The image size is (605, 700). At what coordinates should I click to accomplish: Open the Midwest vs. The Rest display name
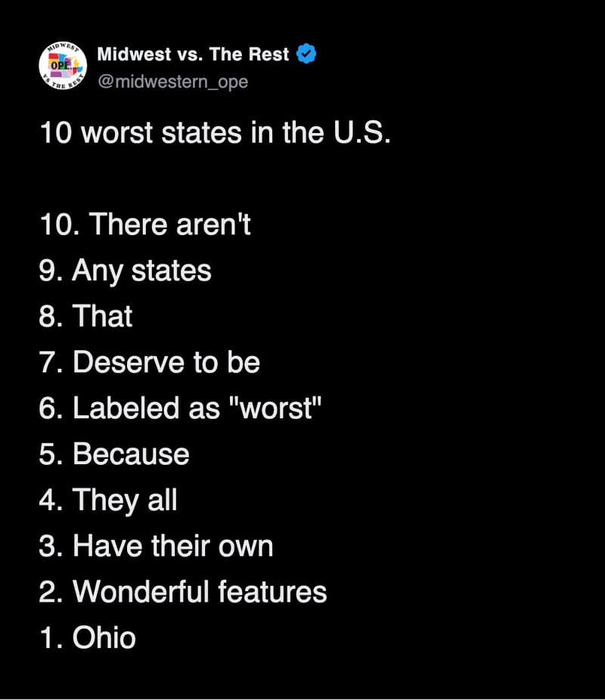click(x=194, y=55)
